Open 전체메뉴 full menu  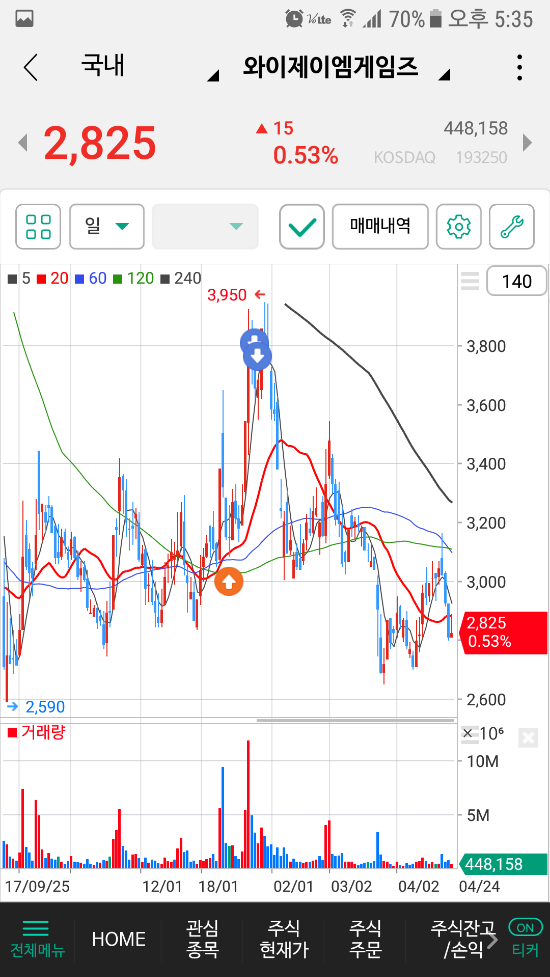coord(37,939)
